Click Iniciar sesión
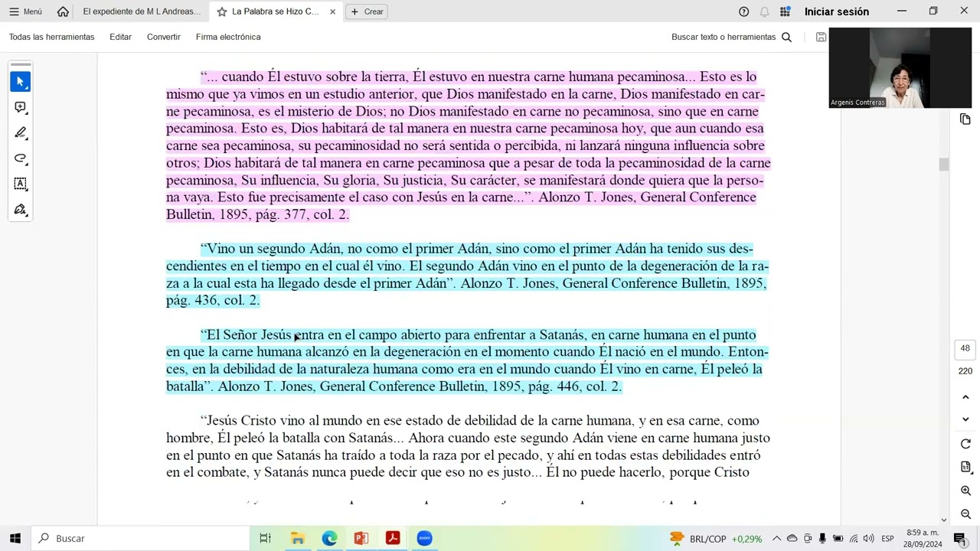The width and height of the screenshot is (980, 551). (836, 11)
